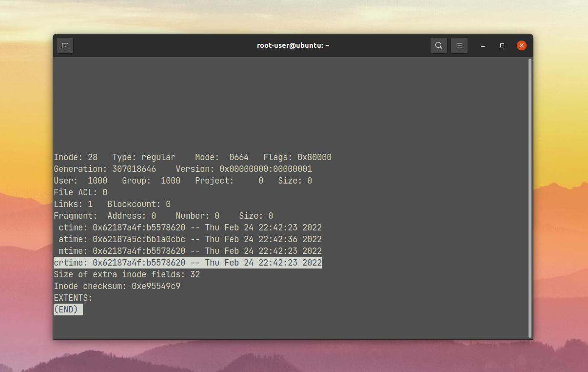Click the 'Flags: 0x80000' value
This screenshot has width=588, height=372.
297,157
